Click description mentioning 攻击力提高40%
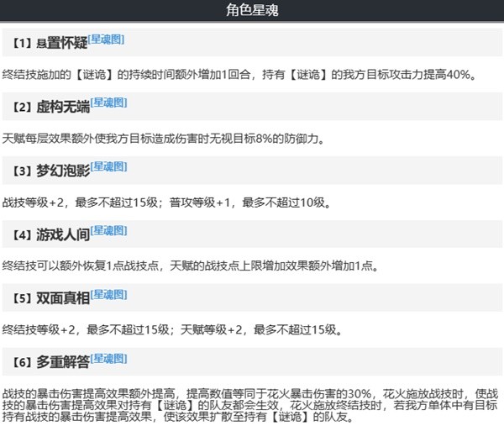The width and height of the screenshot is (504, 426). [x=239, y=75]
